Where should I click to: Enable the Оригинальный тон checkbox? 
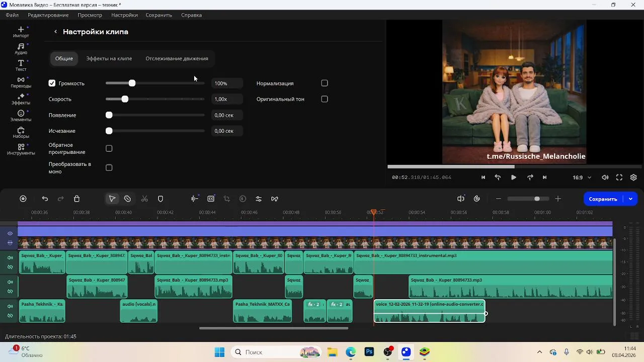325,99
